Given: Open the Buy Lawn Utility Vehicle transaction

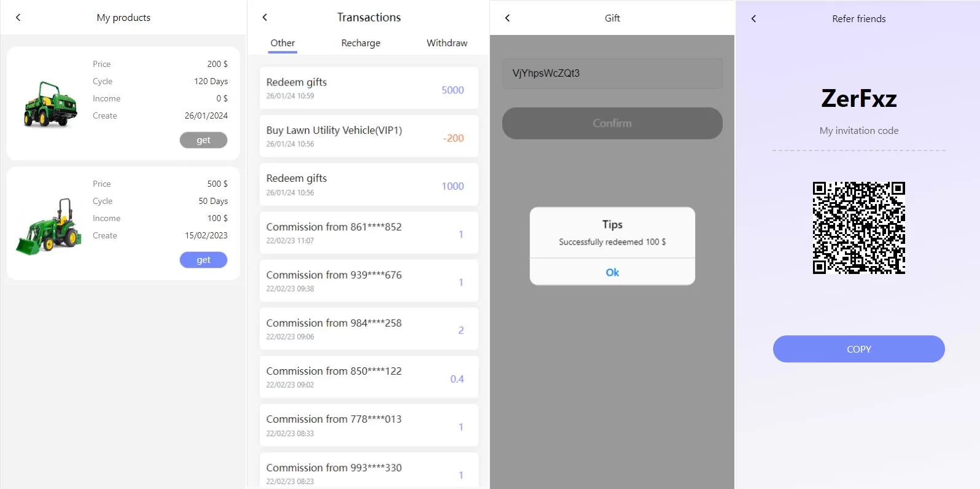Looking at the screenshot, I should pos(368,136).
